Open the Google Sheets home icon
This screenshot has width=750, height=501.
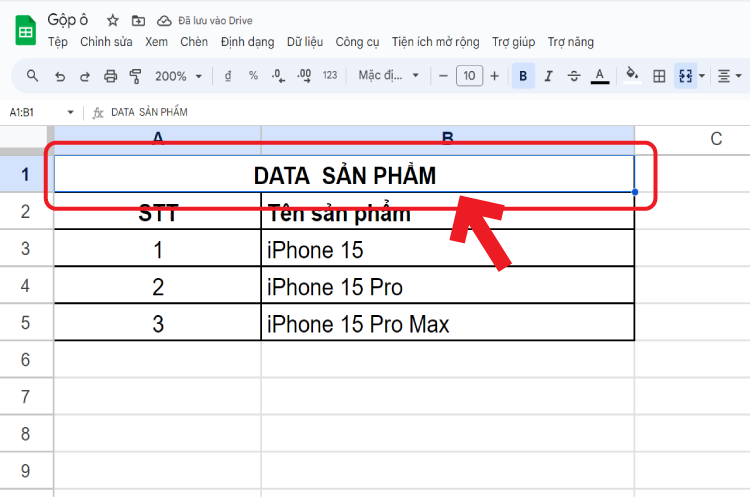(x=25, y=31)
